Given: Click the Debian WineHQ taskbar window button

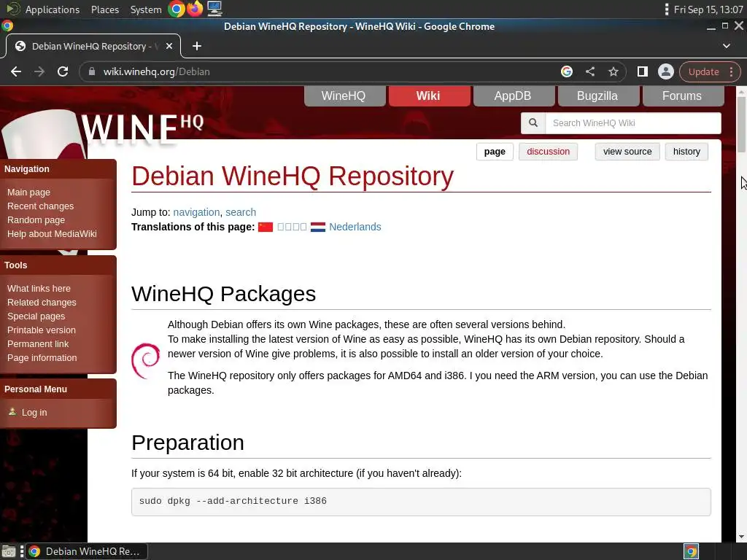Looking at the screenshot, I should pos(86,551).
